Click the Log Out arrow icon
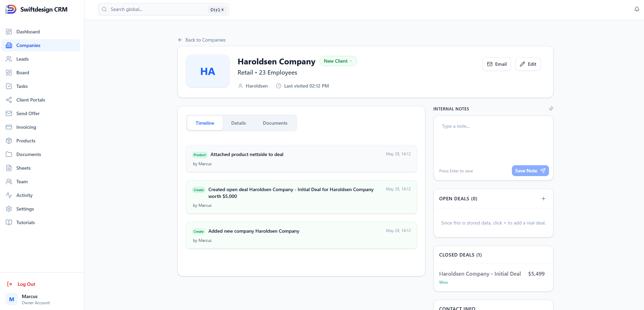Image resolution: width=644 pixels, height=310 pixels. pyautogui.click(x=10, y=284)
